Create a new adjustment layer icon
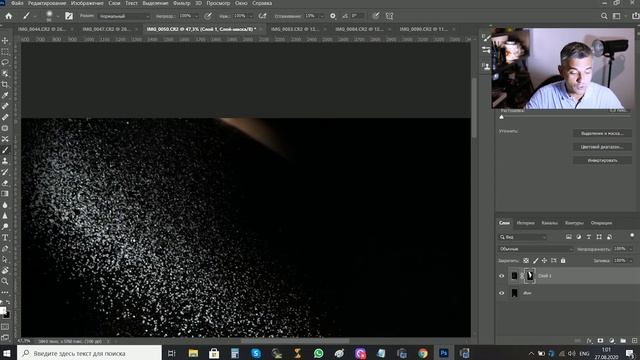This screenshot has width=640, height=360. tap(611, 340)
